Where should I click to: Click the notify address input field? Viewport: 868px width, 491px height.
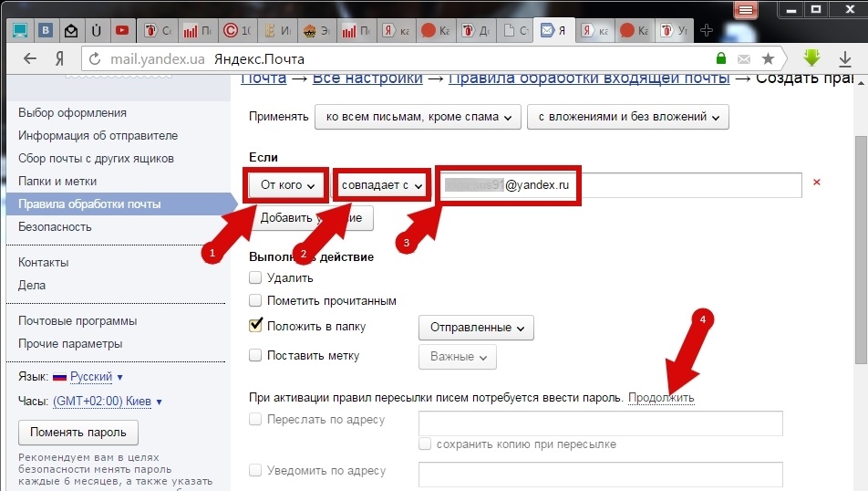coord(601,475)
